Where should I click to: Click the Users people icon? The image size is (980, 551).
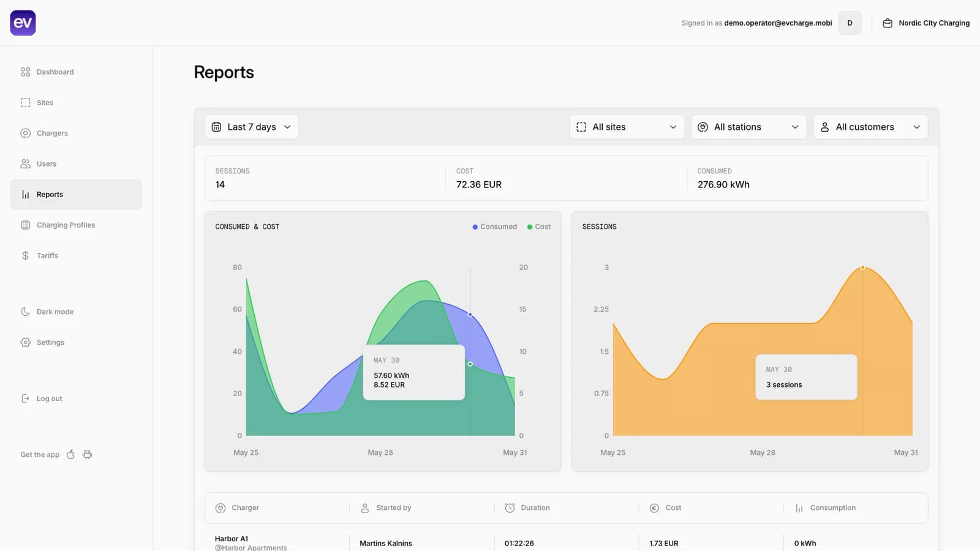(25, 163)
